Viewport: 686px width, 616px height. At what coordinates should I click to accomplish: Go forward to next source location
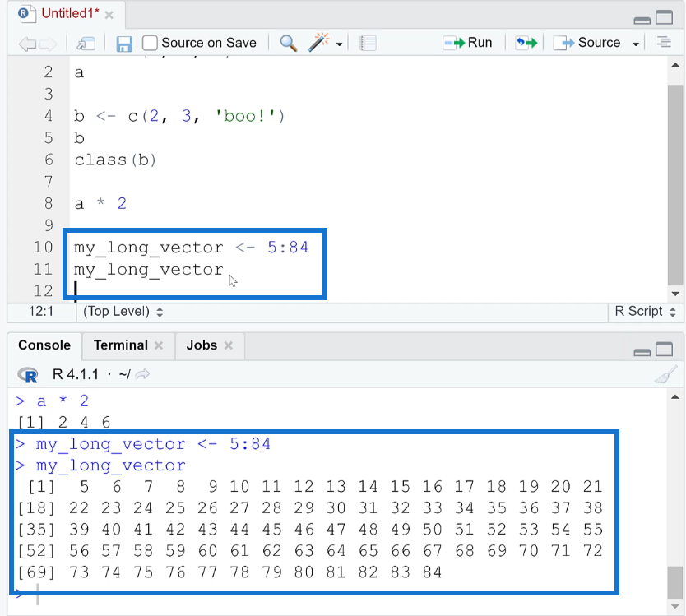[x=49, y=44]
